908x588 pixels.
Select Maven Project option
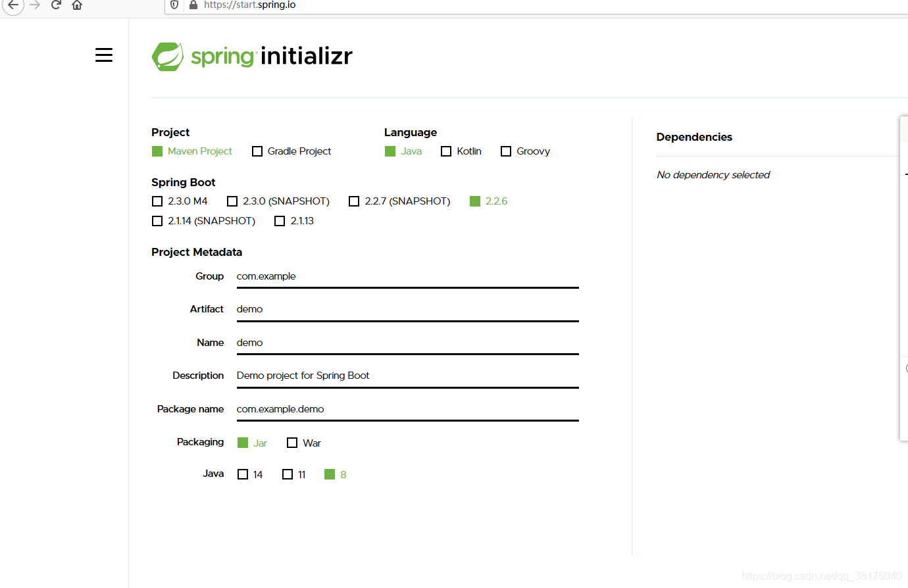[x=192, y=151]
